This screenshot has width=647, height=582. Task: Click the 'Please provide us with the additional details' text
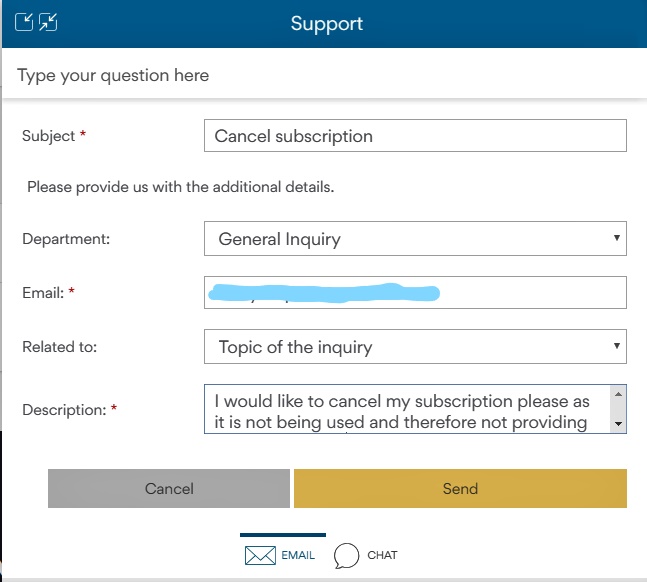point(181,187)
